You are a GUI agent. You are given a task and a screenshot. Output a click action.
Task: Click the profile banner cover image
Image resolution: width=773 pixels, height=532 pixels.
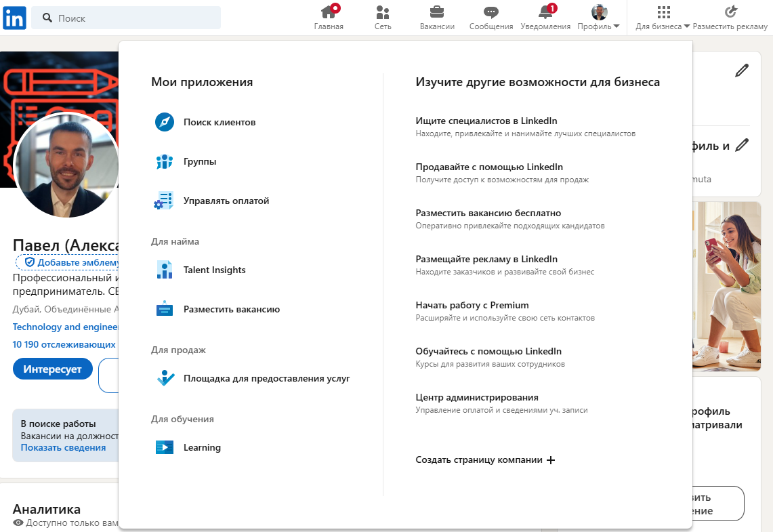tap(59, 81)
